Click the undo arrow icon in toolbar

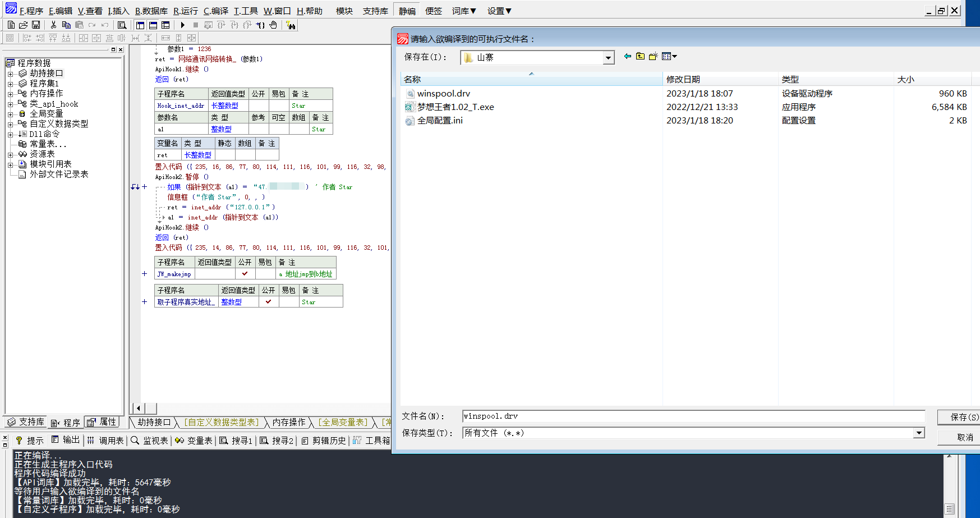coord(104,25)
